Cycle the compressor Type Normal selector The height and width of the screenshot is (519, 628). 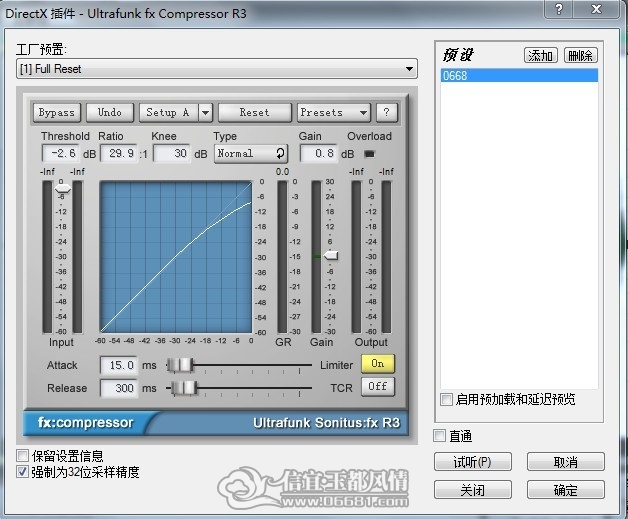coord(251,154)
